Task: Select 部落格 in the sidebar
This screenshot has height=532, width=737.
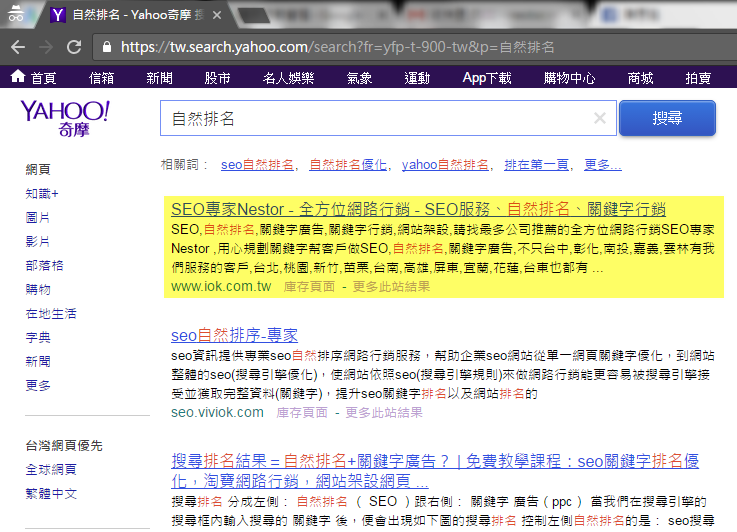Action: 44,265
